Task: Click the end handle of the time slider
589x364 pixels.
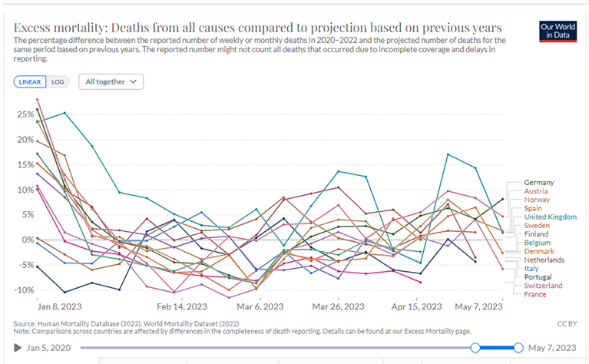Action: (x=519, y=348)
